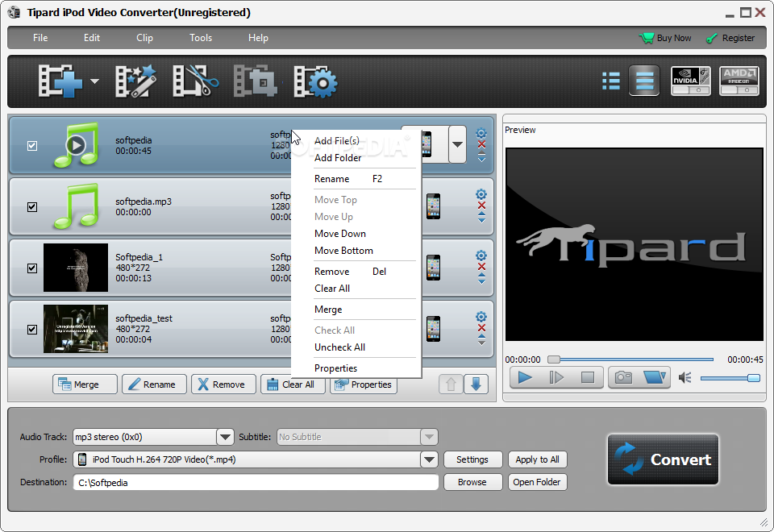Viewport: 774px width, 532px height.
Task: Click the Add File toolbar icon
Action: (x=60, y=81)
